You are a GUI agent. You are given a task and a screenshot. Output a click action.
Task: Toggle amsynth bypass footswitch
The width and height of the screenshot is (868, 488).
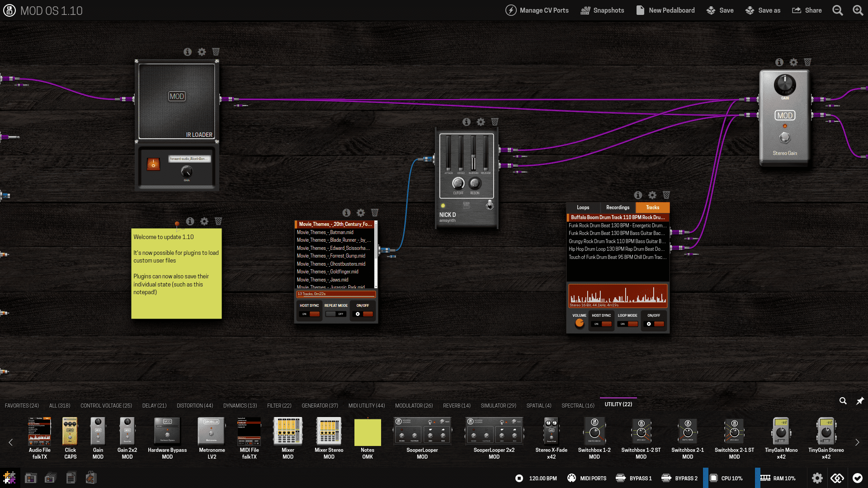click(x=490, y=206)
